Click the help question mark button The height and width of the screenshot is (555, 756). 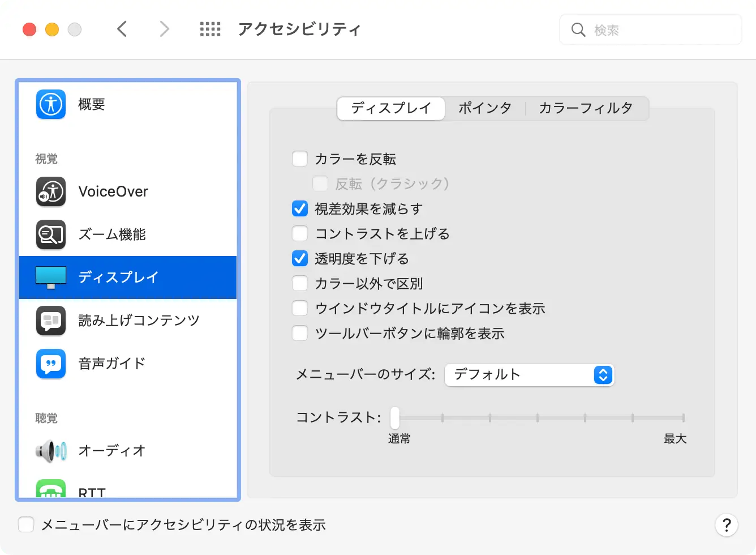pos(727,525)
